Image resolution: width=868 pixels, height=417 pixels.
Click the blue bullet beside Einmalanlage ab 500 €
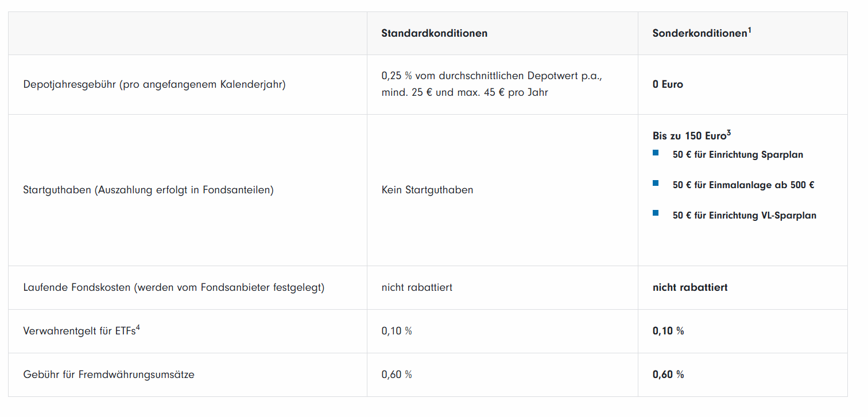coord(656,183)
